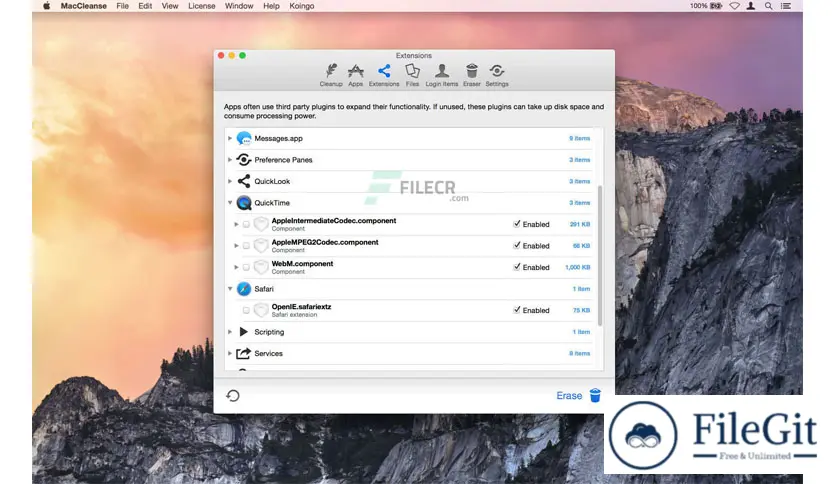Expand the Preference Panes group
The height and width of the screenshot is (484, 836).
point(230,159)
